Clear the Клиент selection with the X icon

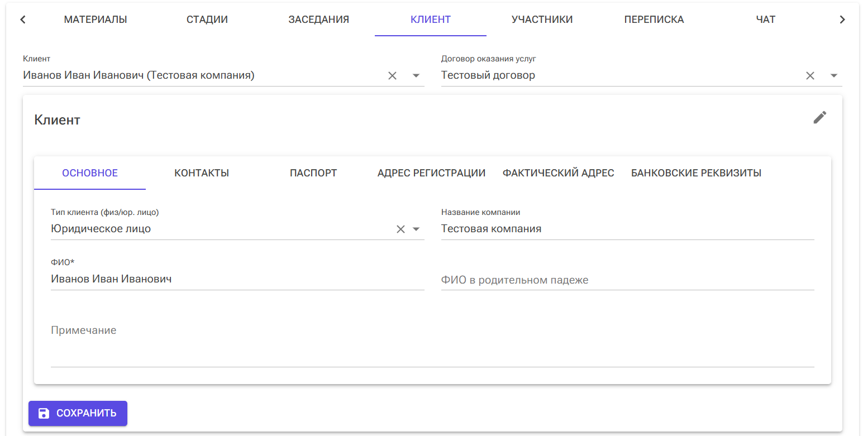392,75
